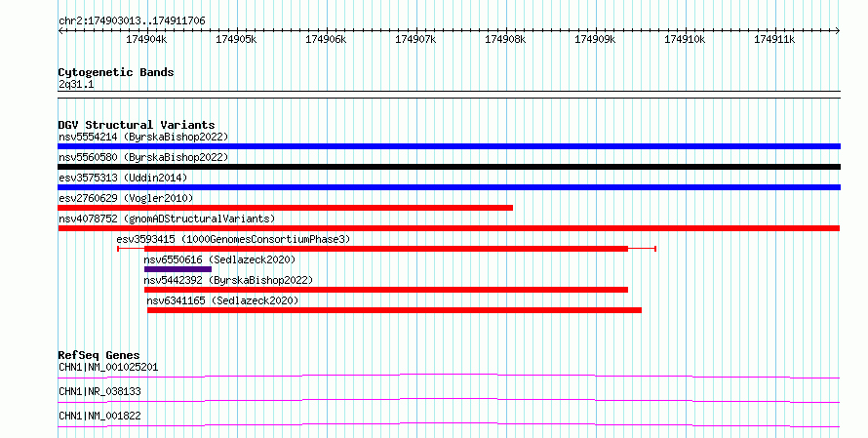Click the DGV Structural Variants track heading
This screenshot has height=438, width=868.
click(x=137, y=125)
